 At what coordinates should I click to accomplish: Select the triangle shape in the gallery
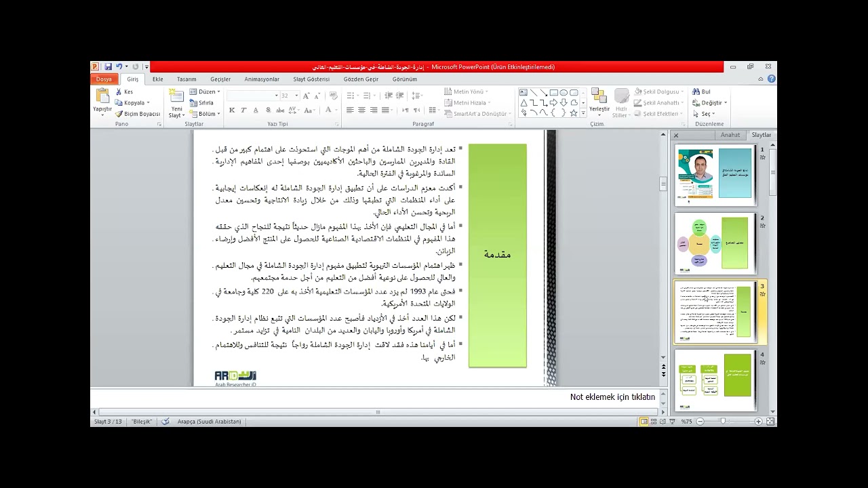pos(524,102)
